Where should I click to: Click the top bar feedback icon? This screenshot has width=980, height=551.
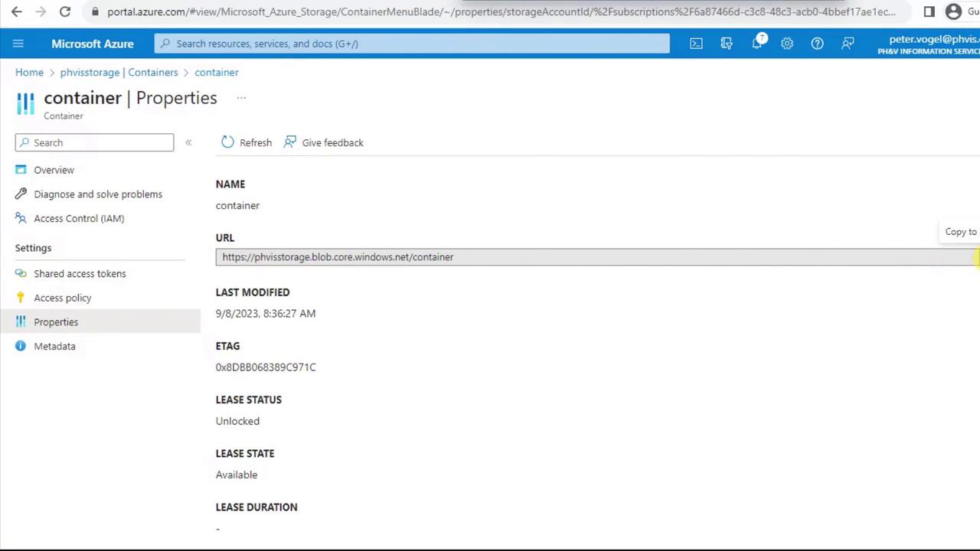(x=848, y=44)
